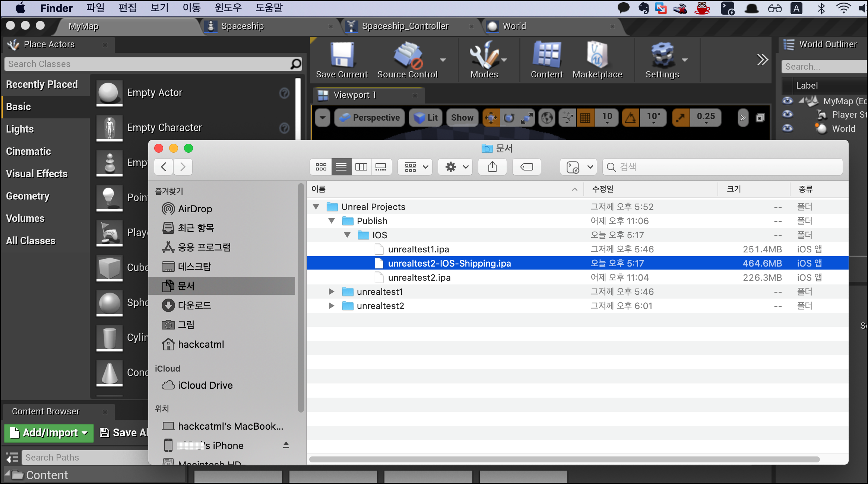Click the Perspective viewport button
This screenshot has height=484, width=868.
(370, 118)
